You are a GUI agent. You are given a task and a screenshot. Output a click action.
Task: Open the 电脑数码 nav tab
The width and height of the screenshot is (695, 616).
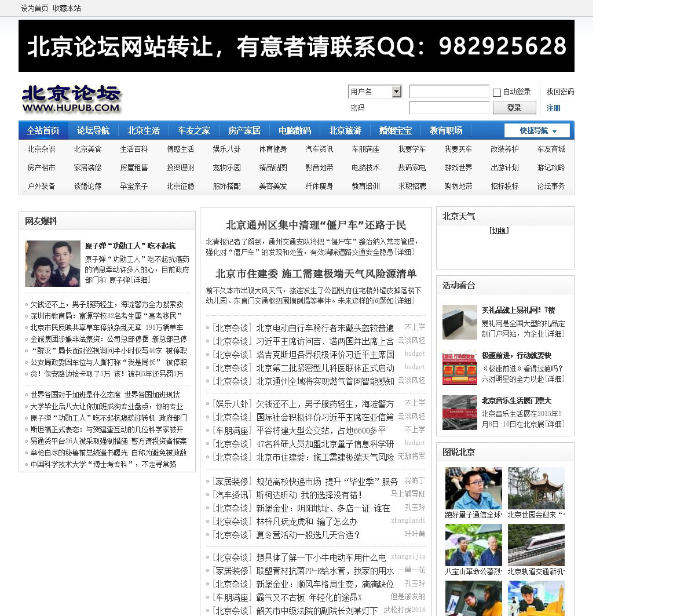point(295,131)
